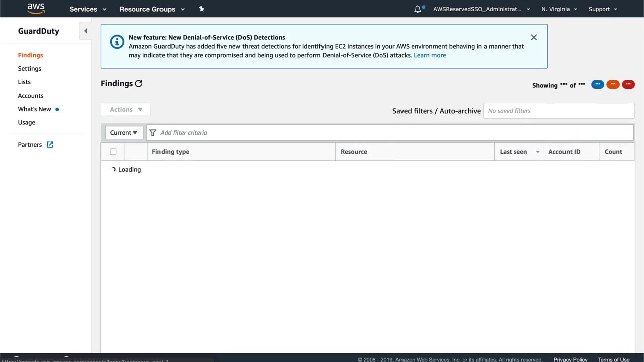
Task: Open Usage in the sidebar
Action: [x=27, y=122]
